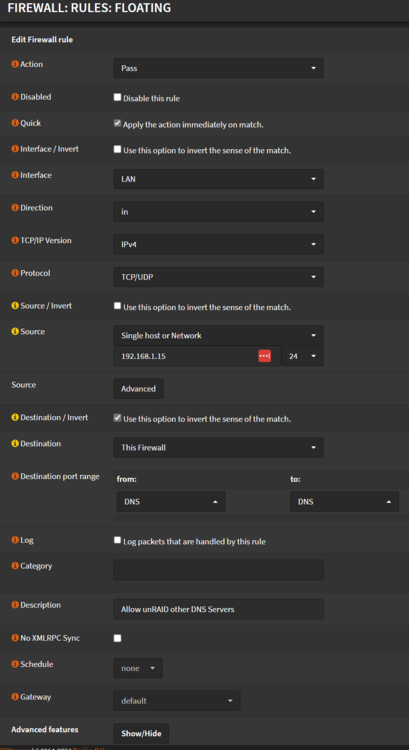This screenshot has height=750, width=409.
Task: Open the Interface dropdown showing LAN
Action: pyautogui.click(x=219, y=179)
